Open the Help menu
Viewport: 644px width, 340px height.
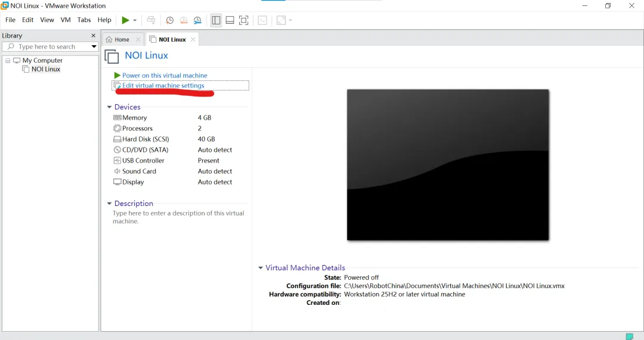pyautogui.click(x=104, y=20)
